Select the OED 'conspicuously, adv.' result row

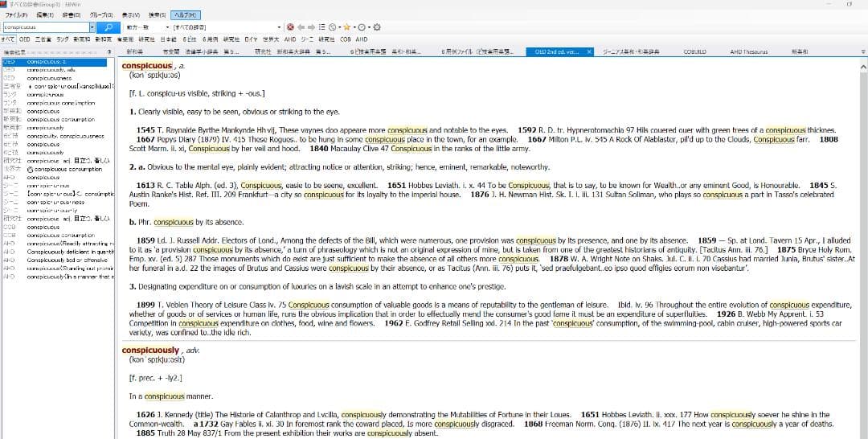pyautogui.click(x=57, y=70)
